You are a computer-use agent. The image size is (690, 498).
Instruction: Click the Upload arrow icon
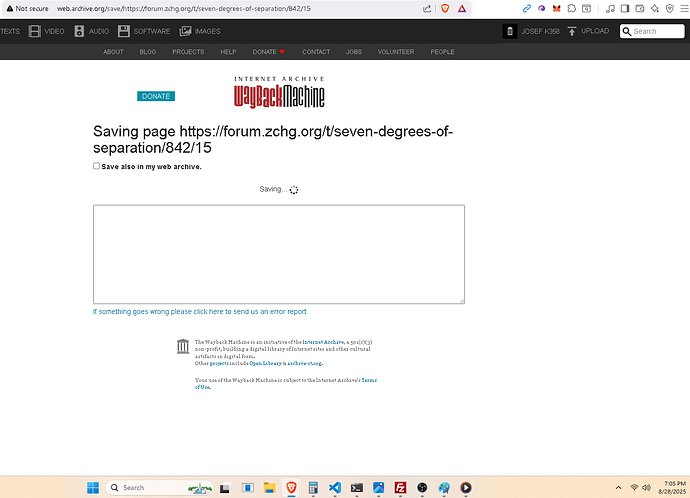click(572, 31)
